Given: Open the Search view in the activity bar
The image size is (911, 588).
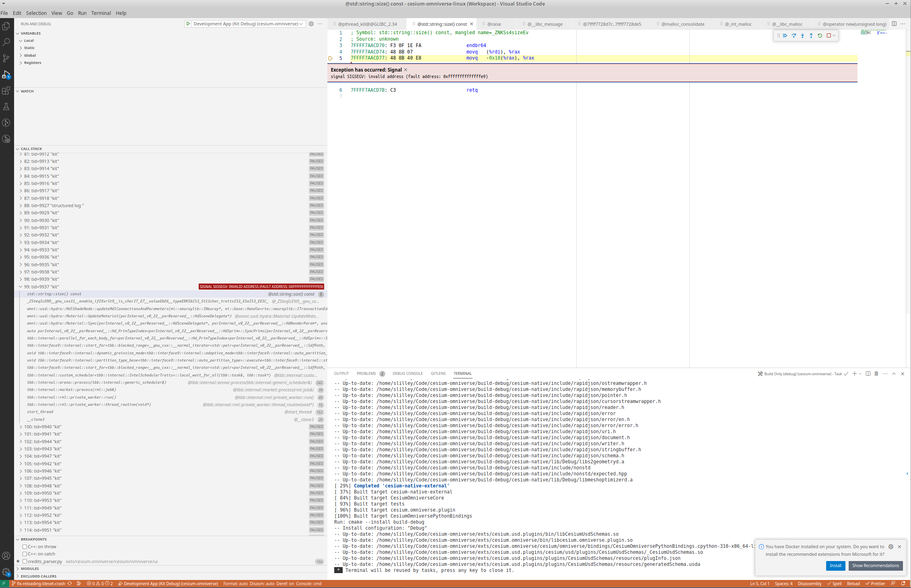Looking at the screenshot, I should (x=6, y=42).
